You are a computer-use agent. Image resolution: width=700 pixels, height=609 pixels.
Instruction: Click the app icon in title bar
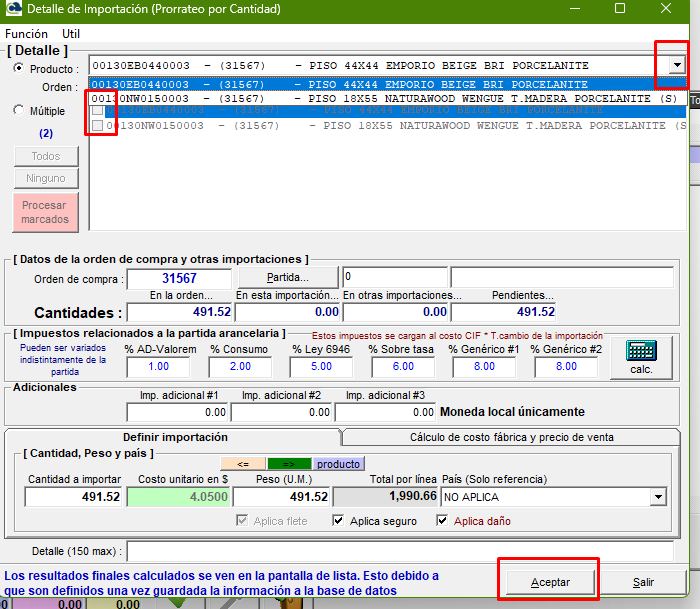click(11, 9)
